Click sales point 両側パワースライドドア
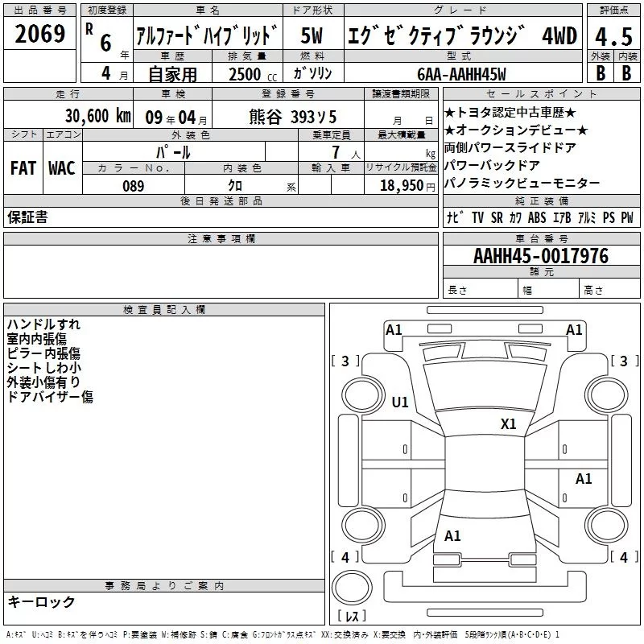Viewport: 644px width, 644px height. [x=510, y=147]
